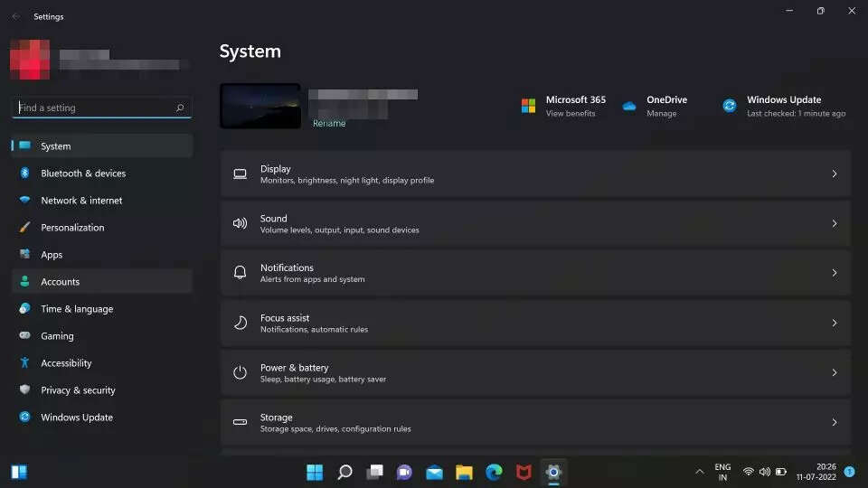
Task: Open the OneDrive cloud icon
Action: point(629,107)
